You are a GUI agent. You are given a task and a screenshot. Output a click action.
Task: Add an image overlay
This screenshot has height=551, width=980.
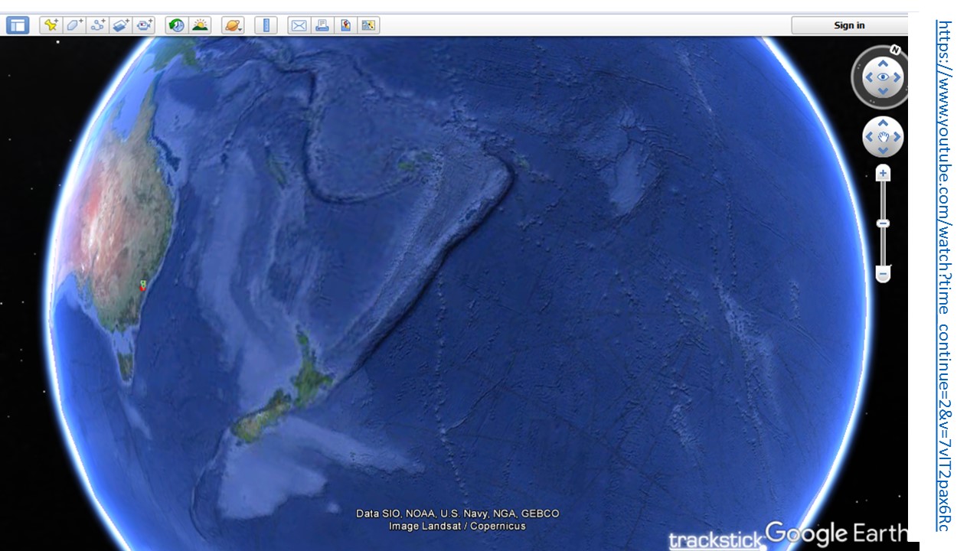[x=121, y=25]
